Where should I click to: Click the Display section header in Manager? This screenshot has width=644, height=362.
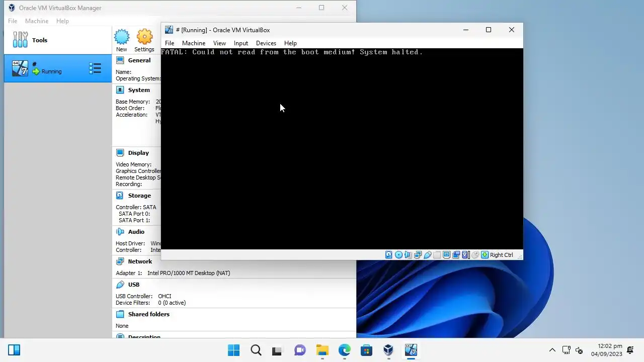click(138, 153)
